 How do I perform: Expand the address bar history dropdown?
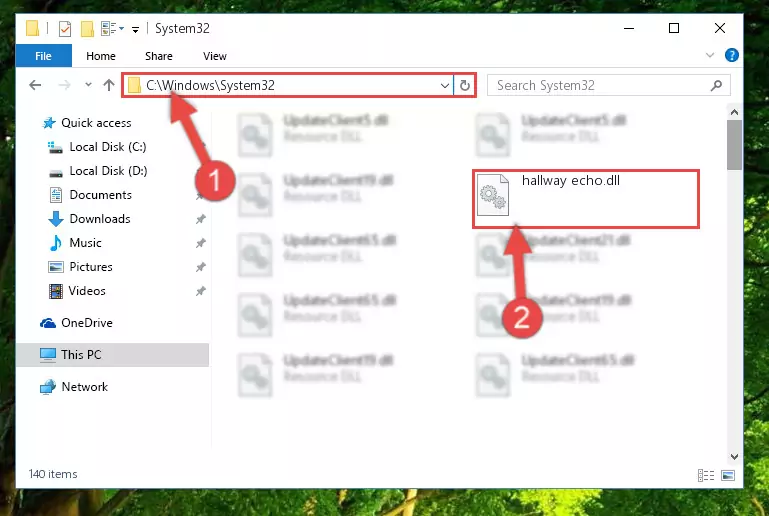click(x=444, y=86)
